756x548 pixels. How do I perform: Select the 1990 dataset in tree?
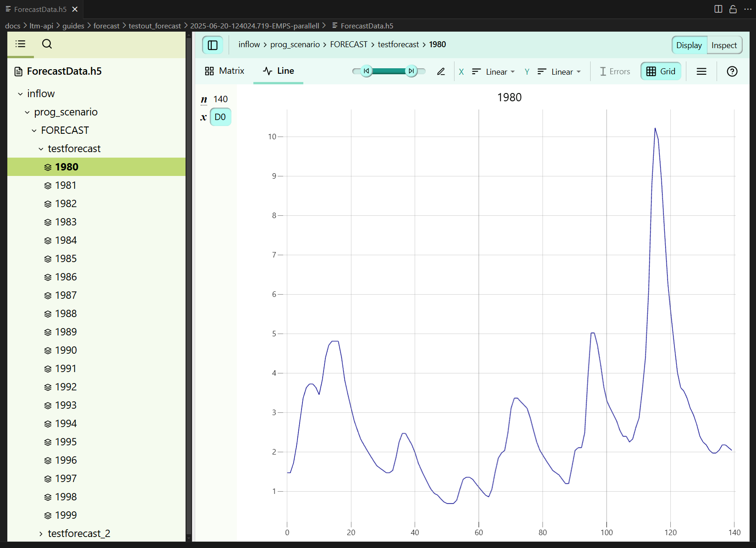66,350
